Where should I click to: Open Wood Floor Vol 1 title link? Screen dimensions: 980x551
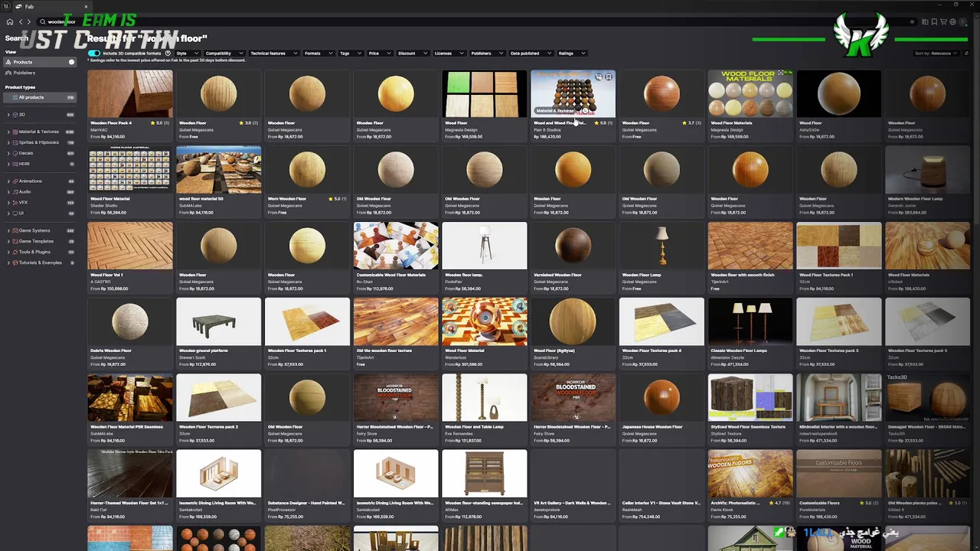[106, 275]
